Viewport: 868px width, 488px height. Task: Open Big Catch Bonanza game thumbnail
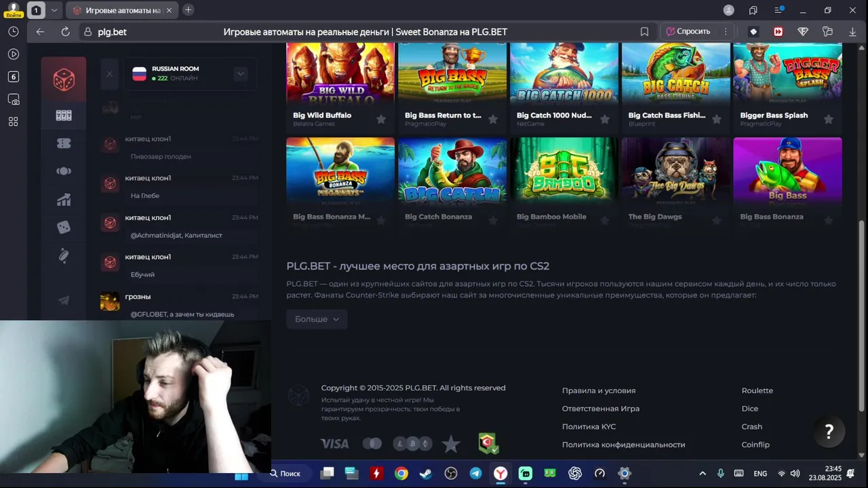click(452, 171)
